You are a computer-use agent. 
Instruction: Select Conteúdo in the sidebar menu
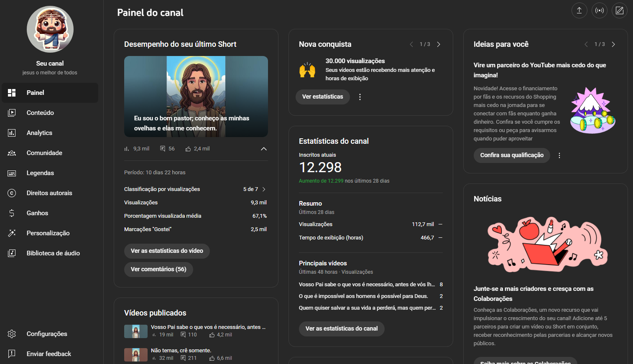click(40, 113)
